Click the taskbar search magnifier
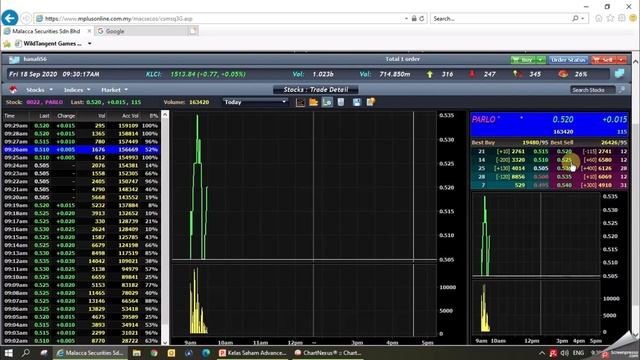This screenshot has height=360, width=640. click(x=26, y=353)
